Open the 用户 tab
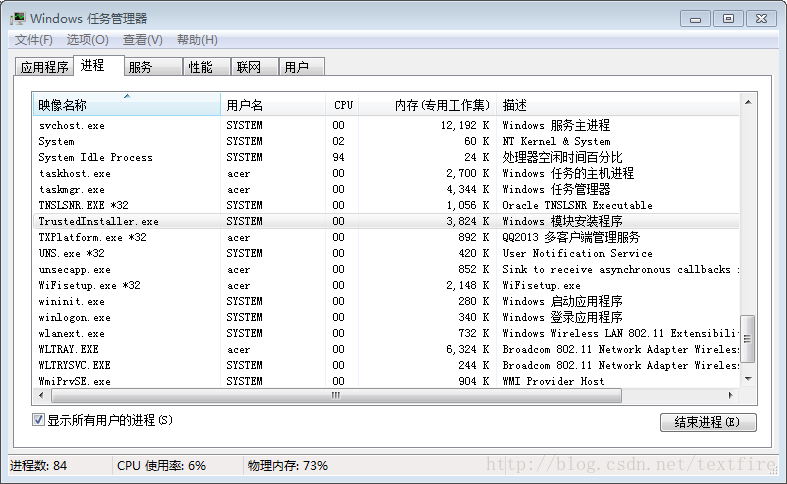Screen dimensions: 787x484 tap(301, 67)
